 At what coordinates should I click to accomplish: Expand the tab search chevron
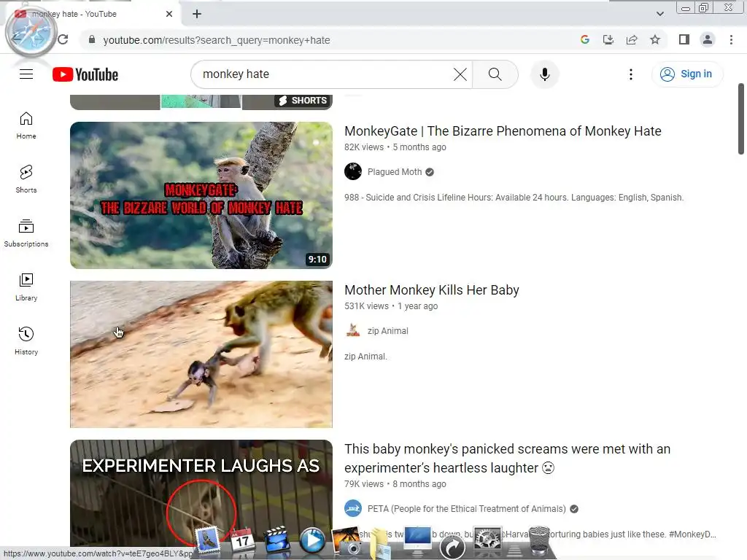[x=659, y=14]
